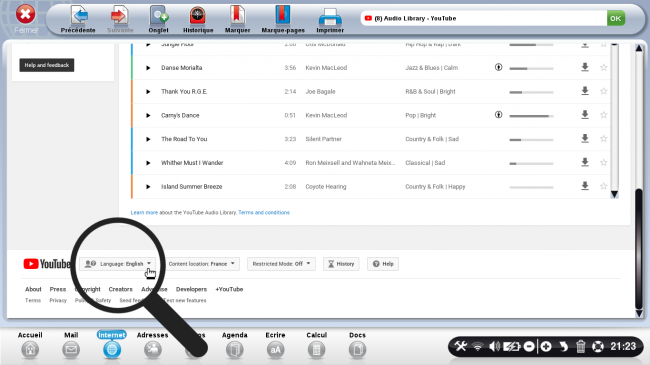Open Mail app in taskbar
650x365 pixels.
71,345
